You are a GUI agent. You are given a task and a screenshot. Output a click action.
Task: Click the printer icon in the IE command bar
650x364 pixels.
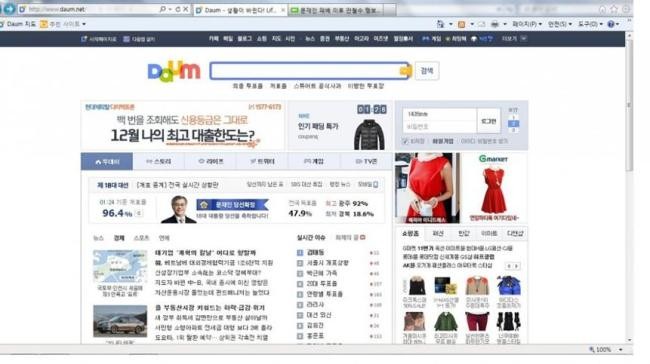pos(495,24)
